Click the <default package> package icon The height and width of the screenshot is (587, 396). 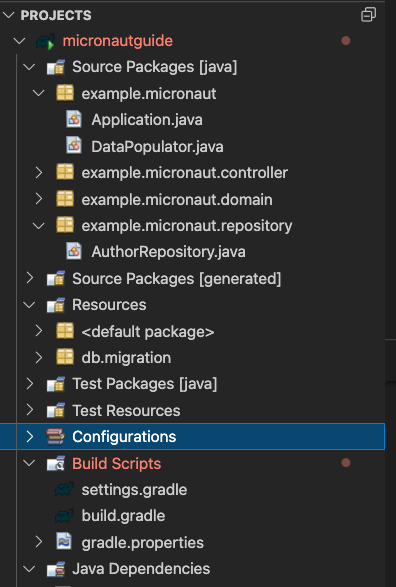point(65,331)
